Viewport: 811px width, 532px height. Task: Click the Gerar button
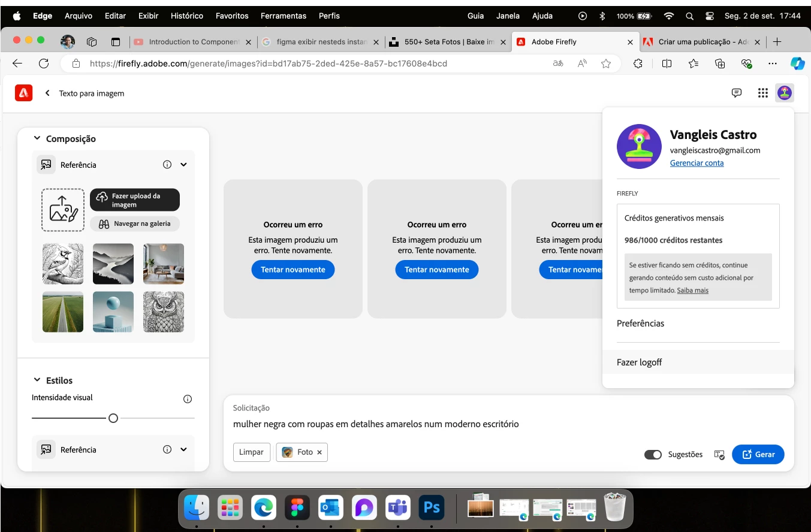point(758,455)
